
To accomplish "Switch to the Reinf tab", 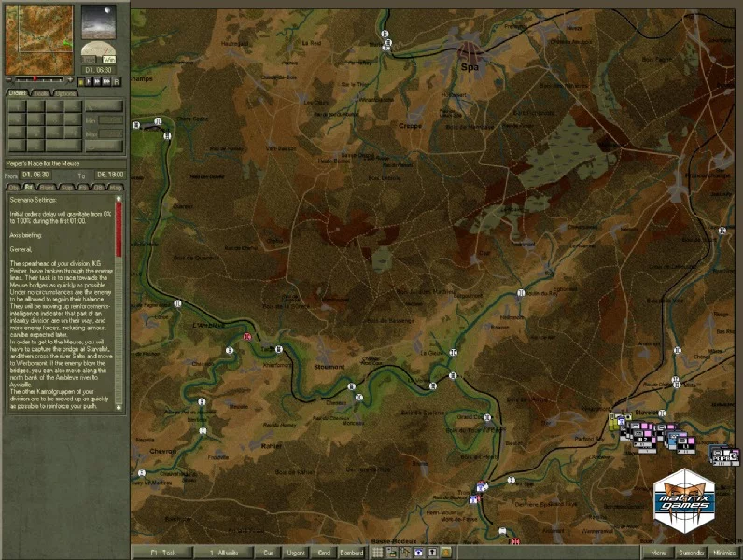I will [x=47, y=188].
